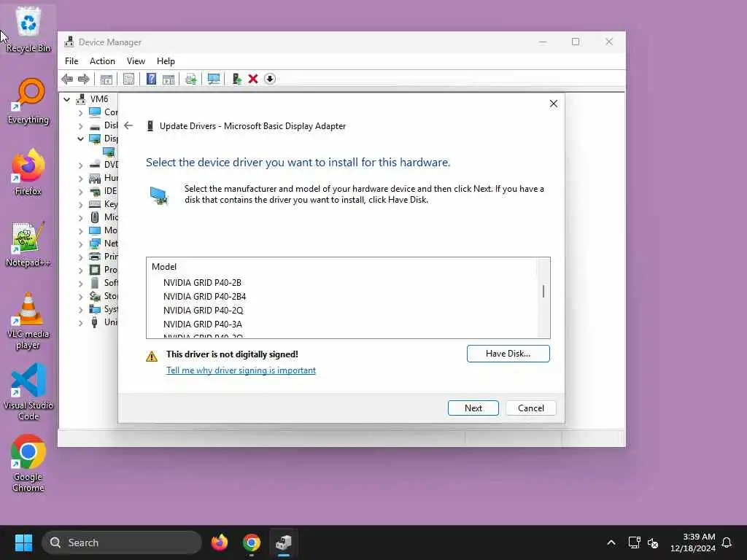This screenshot has width=747, height=560.
Task: Expand the 'Net' (Network adapters) tree node
Action: [x=80, y=244]
